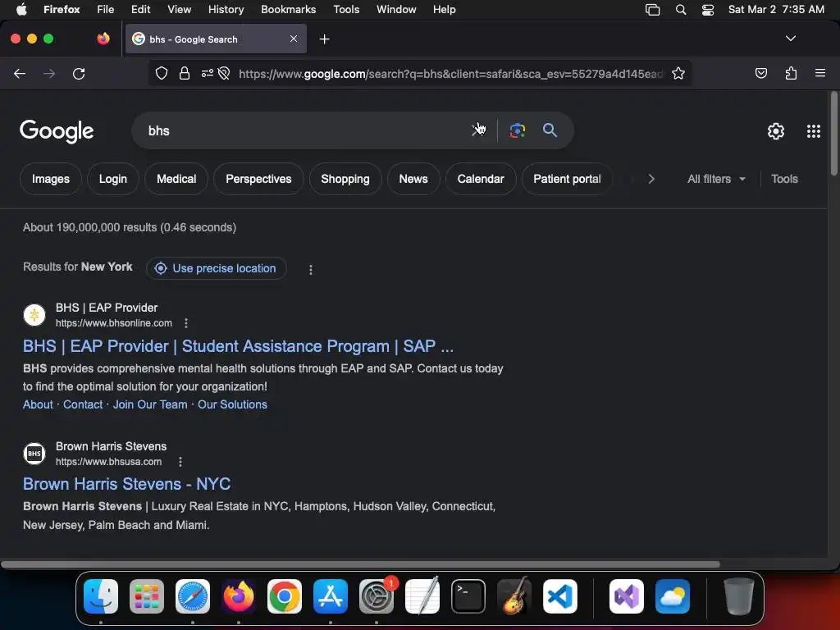Open the Pocket save icon
The height and width of the screenshot is (630, 840).
(760, 73)
